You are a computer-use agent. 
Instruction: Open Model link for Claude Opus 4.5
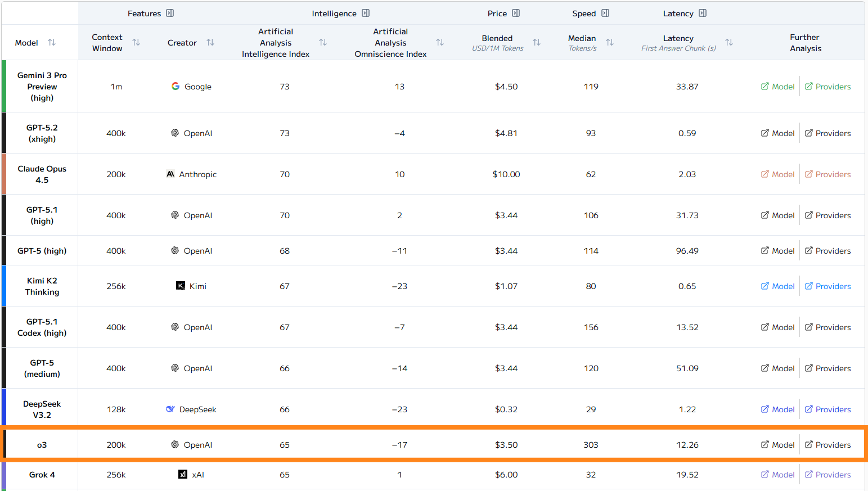(x=778, y=174)
